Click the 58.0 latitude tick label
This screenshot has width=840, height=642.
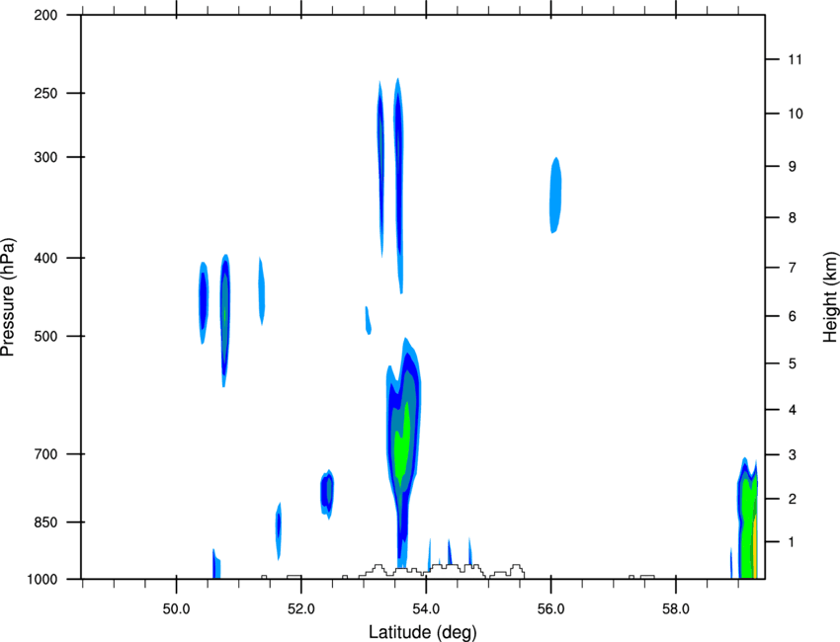[x=676, y=609]
